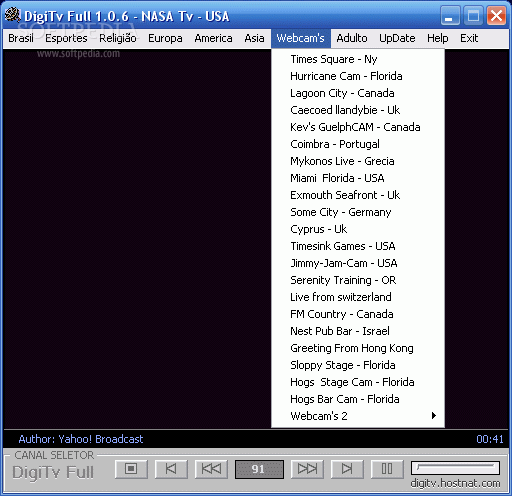Click the Author: Yahoo! Broadcast text
Image resolution: width=512 pixels, height=496 pixels.
pyautogui.click(x=81, y=439)
